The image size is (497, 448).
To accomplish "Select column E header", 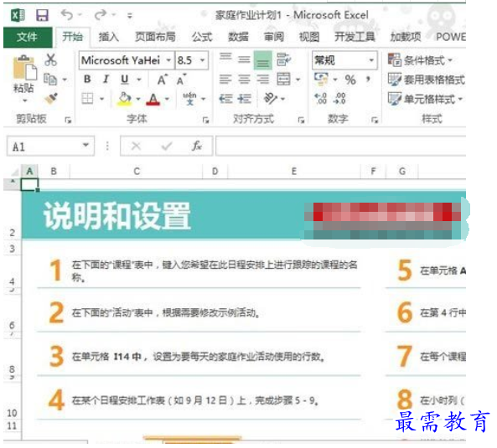I will 294,172.
